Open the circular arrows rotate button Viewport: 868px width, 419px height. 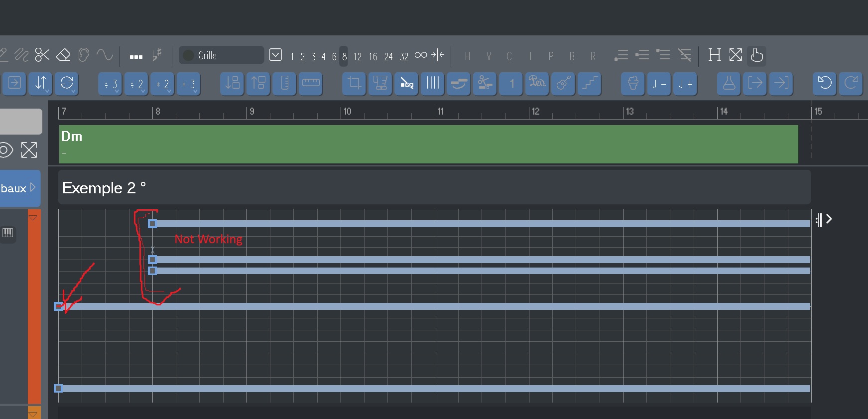click(x=66, y=83)
